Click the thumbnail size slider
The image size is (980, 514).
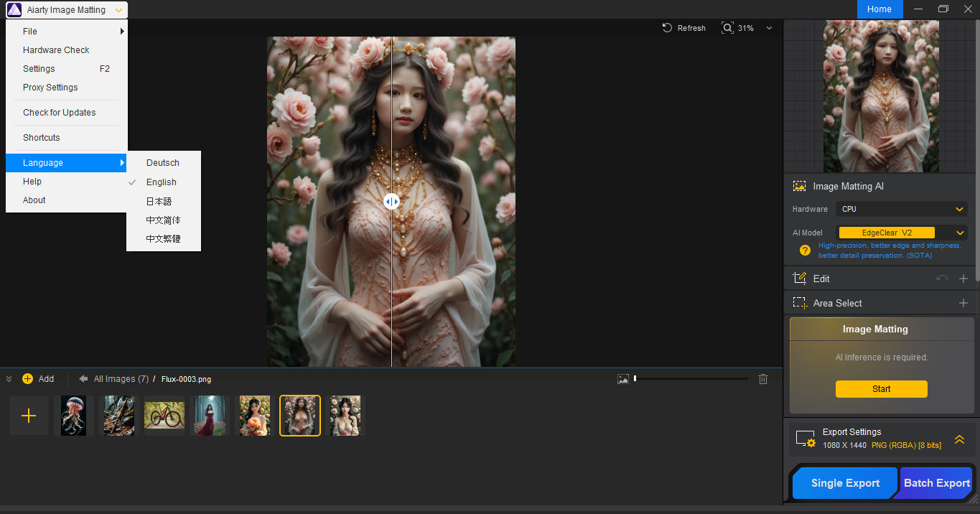tap(635, 378)
